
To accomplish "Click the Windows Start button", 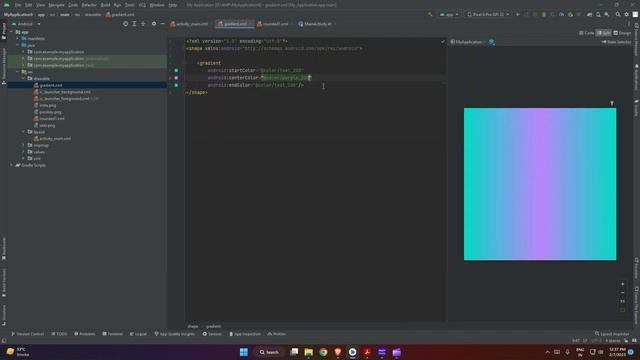I will click(244, 352).
